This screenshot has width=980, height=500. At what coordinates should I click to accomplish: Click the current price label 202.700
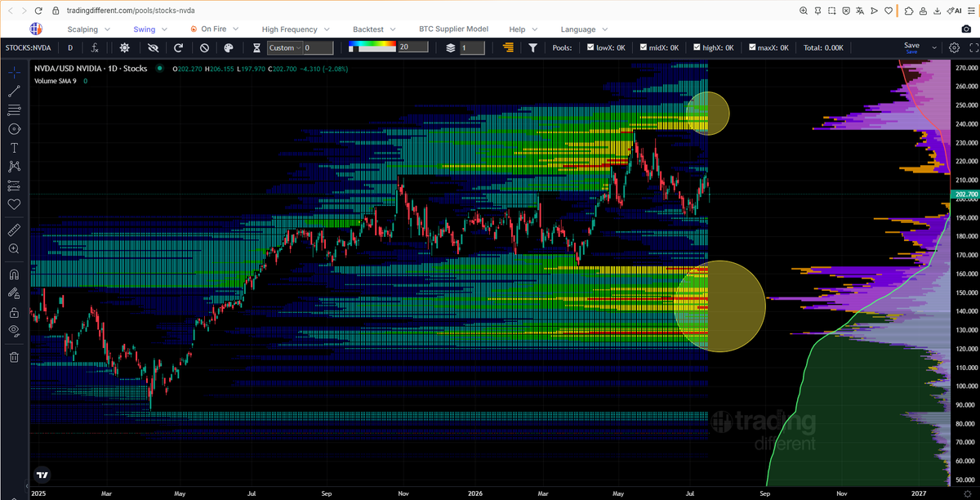pyautogui.click(x=965, y=194)
